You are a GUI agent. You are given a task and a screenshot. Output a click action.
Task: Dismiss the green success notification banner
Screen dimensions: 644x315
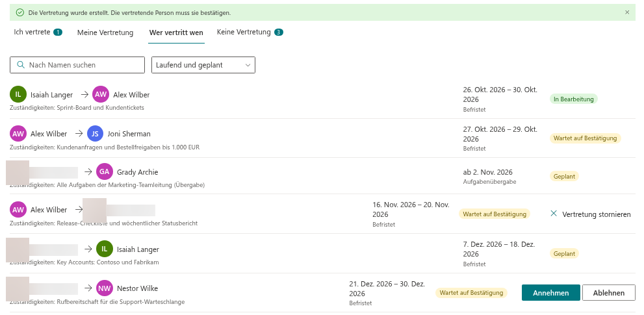pyautogui.click(x=626, y=12)
